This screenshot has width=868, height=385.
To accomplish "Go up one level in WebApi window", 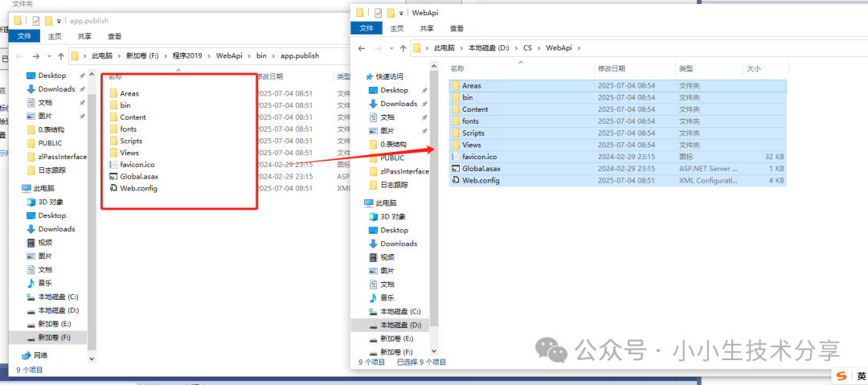I will (x=403, y=48).
